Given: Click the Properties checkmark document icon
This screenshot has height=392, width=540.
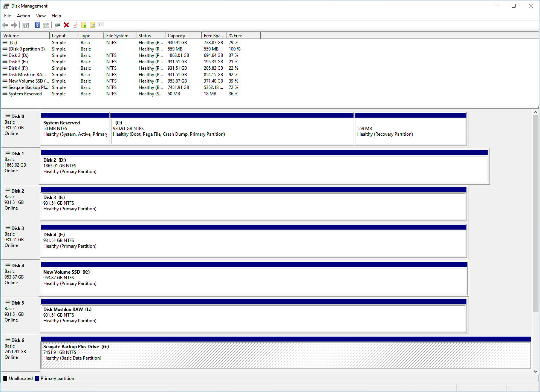Looking at the screenshot, I should (x=75, y=25).
